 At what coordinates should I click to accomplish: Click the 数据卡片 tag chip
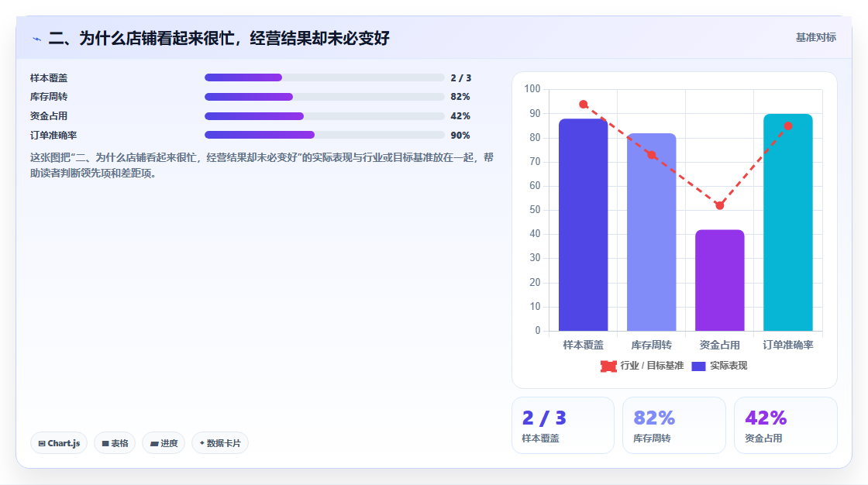click(x=220, y=443)
